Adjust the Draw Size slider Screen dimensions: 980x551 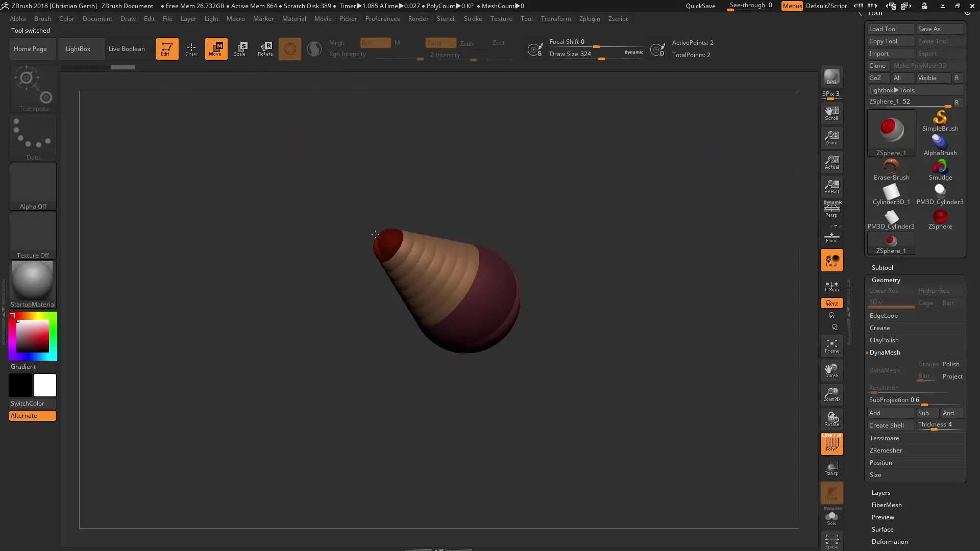(596, 55)
